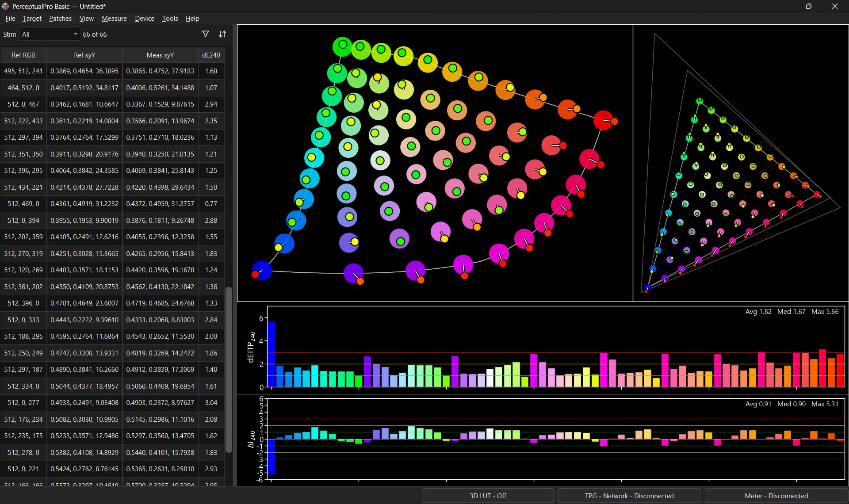The height and width of the screenshot is (504, 849).
Task: Click the blue patch at the gamut's bottom-left corner
Action: pos(262,271)
